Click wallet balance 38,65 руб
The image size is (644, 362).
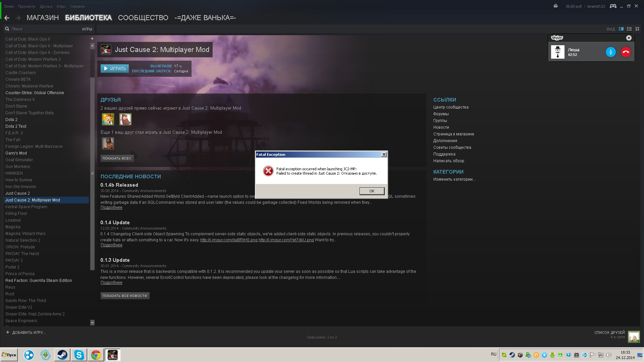574,6
